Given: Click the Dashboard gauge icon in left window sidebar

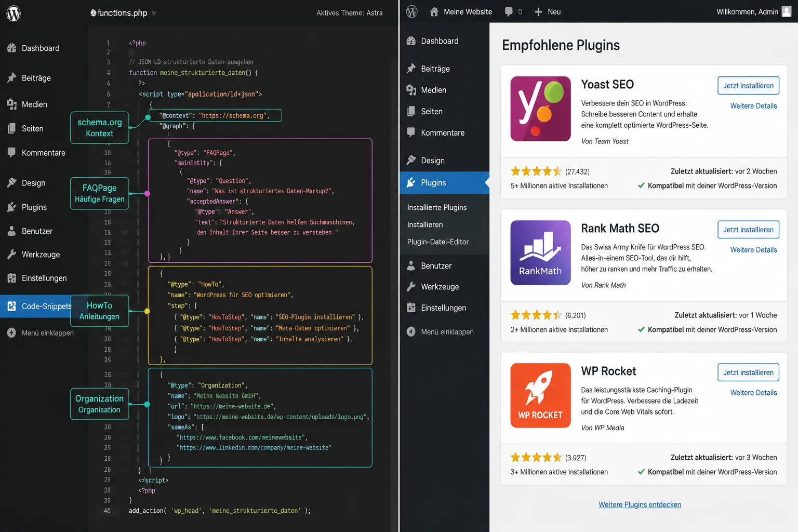Looking at the screenshot, I should (x=12, y=48).
